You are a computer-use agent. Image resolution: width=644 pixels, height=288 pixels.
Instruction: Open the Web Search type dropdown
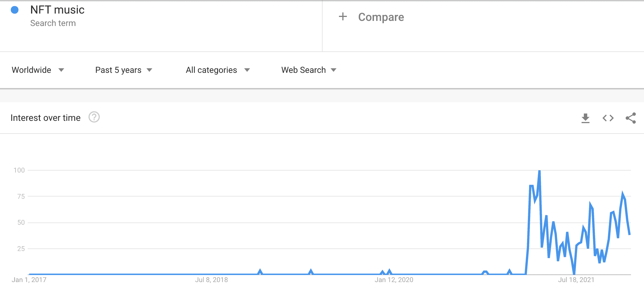pos(308,70)
